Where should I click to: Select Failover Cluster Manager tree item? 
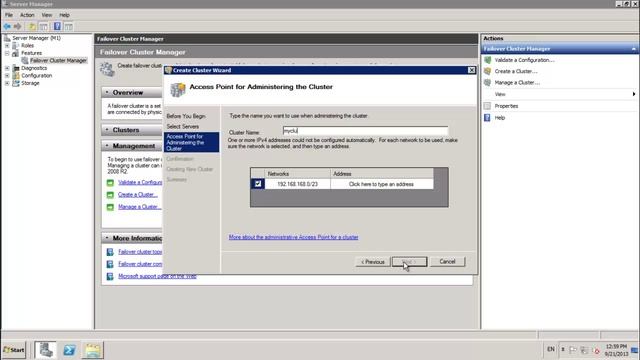pyautogui.click(x=58, y=60)
